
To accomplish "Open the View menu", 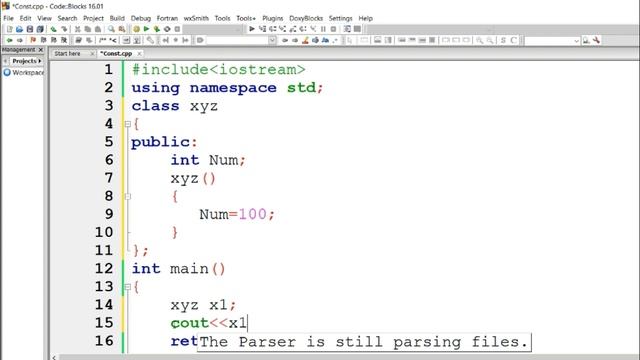I will coord(44,18).
